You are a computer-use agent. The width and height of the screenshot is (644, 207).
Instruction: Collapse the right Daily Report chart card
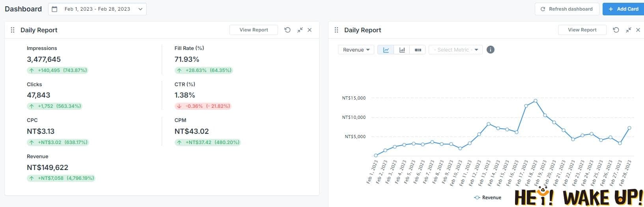point(628,30)
